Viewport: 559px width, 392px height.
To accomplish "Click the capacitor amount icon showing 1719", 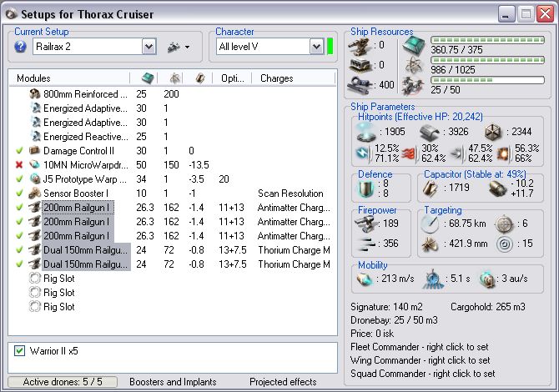I will 431,188.
